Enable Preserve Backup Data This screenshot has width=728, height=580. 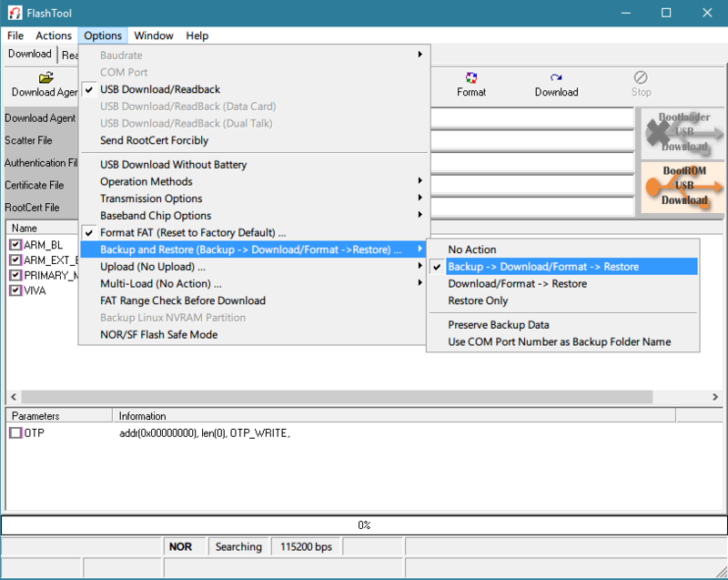coord(563,324)
